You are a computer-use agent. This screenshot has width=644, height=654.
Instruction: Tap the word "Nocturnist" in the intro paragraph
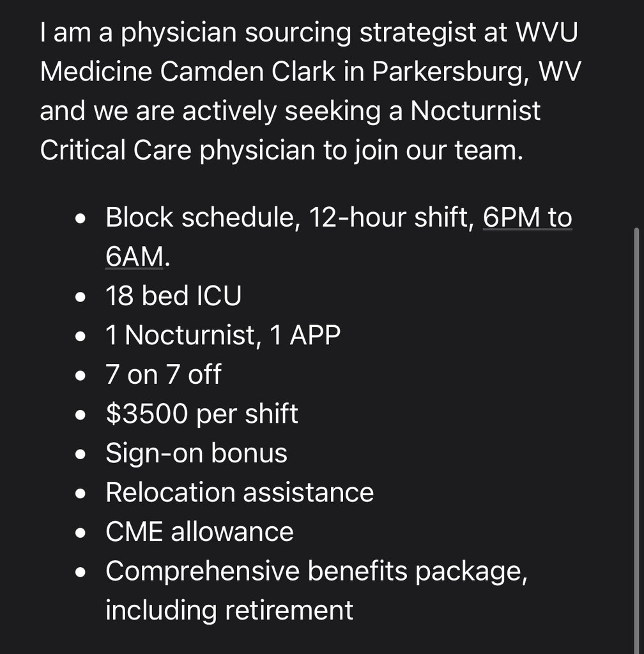coord(475,110)
